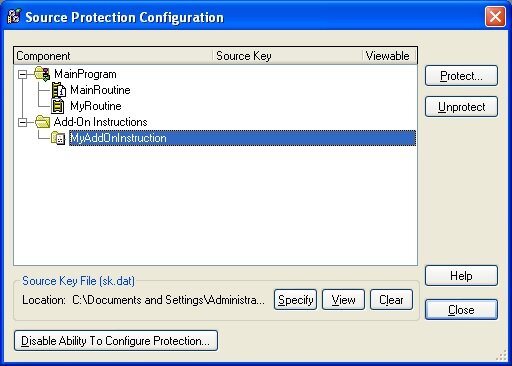The image size is (512, 366).
Task: Click Disable Ability To Configure Protection
Action: pos(116,341)
